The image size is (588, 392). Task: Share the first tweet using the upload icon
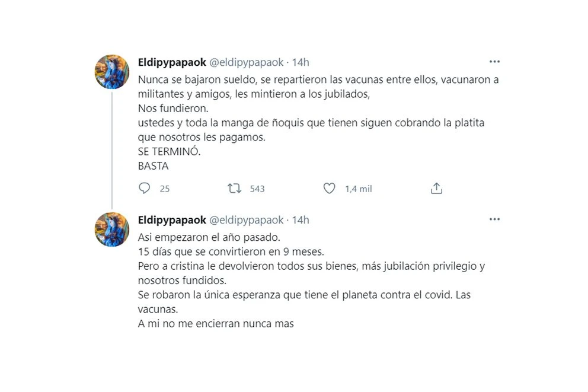point(436,189)
